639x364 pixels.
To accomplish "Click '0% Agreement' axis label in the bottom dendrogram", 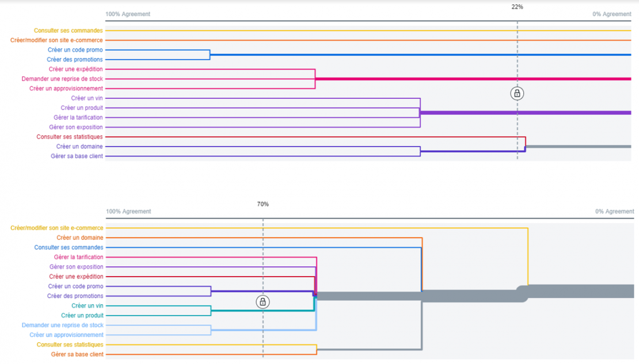I will coord(614,212).
